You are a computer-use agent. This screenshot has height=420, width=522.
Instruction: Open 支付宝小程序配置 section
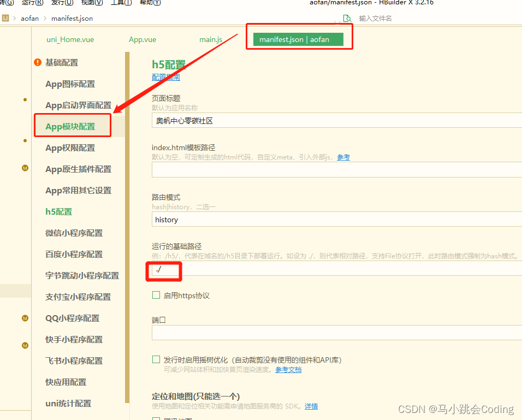(78, 297)
